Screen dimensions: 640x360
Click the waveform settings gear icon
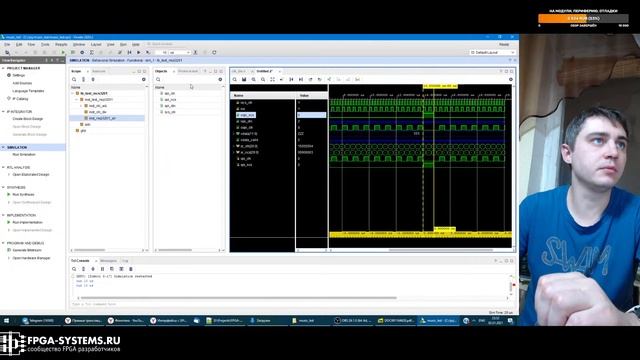pos(511,79)
